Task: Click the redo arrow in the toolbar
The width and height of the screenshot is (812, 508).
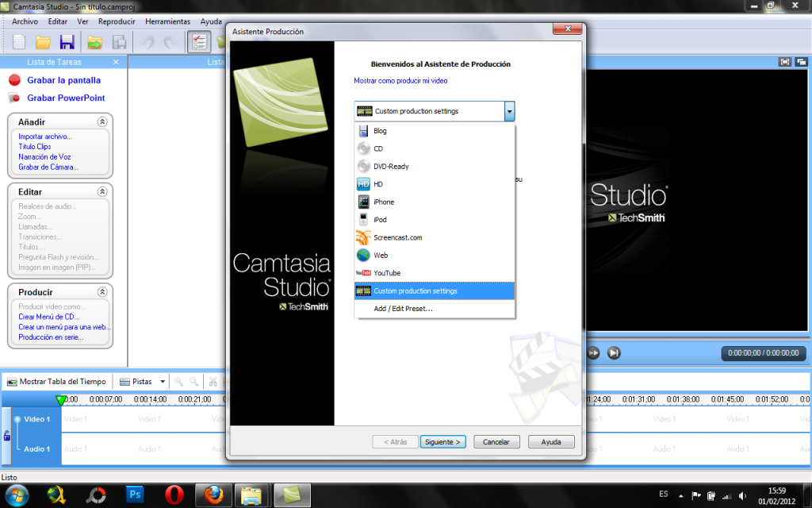Action: coord(171,42)
